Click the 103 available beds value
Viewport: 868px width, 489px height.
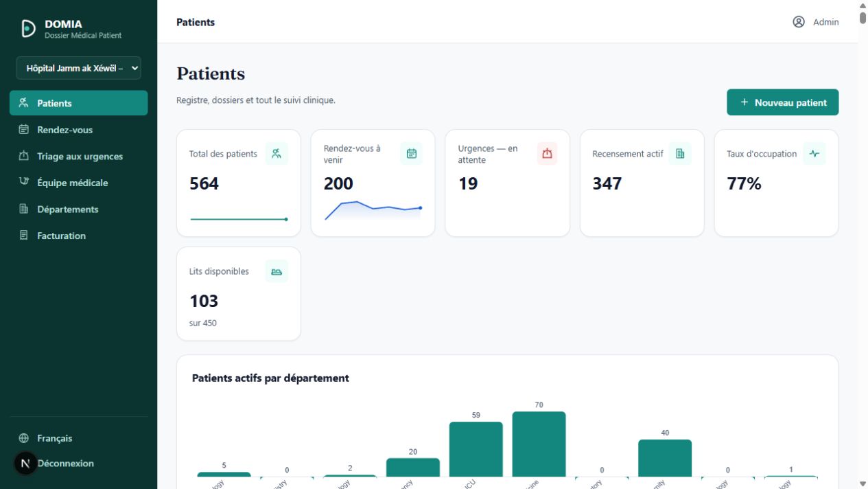pos(204,301)
